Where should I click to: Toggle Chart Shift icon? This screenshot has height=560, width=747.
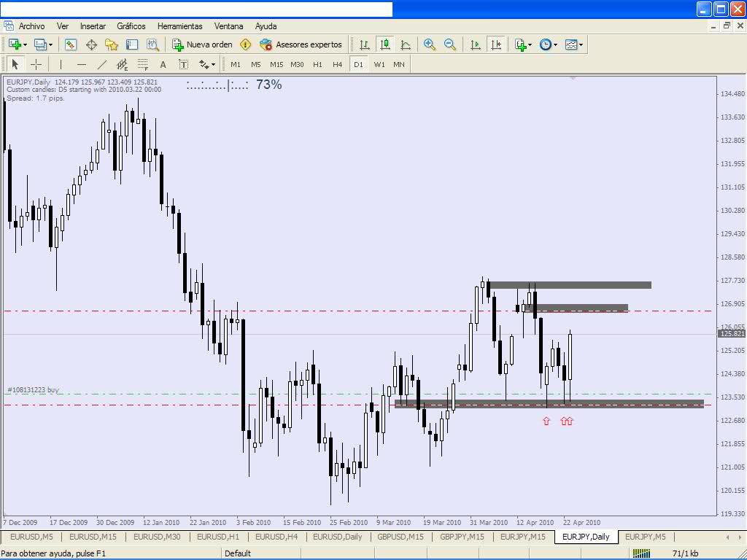click(x=496, y=44)
